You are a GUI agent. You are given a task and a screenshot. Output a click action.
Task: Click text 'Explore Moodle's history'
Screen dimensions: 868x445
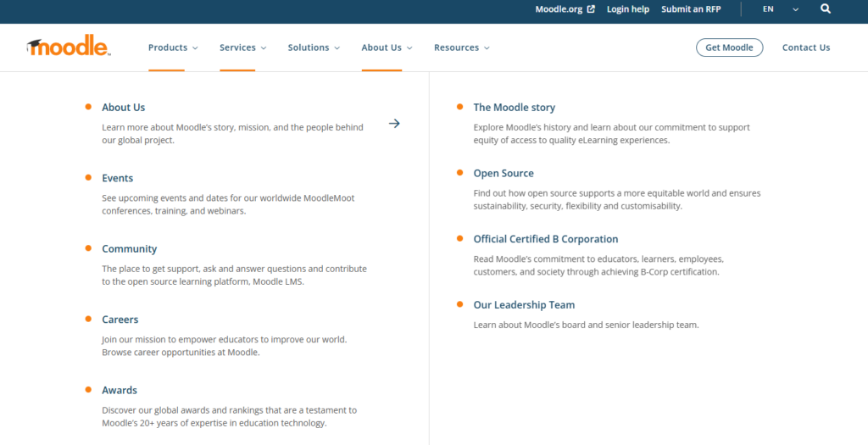pos(522,127)
